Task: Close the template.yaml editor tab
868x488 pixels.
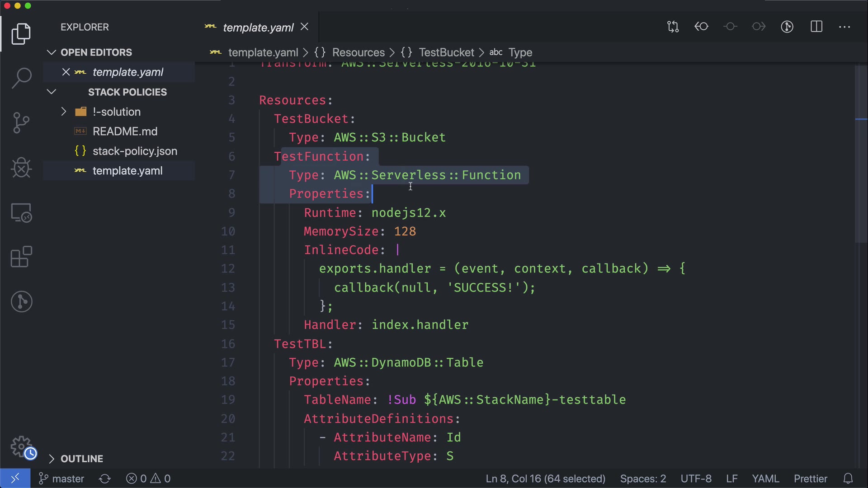Action: (x=305, y=27)
